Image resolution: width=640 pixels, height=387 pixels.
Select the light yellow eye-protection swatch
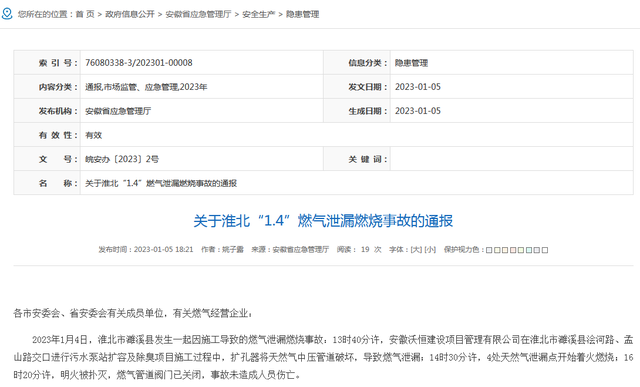pos(497,250)
